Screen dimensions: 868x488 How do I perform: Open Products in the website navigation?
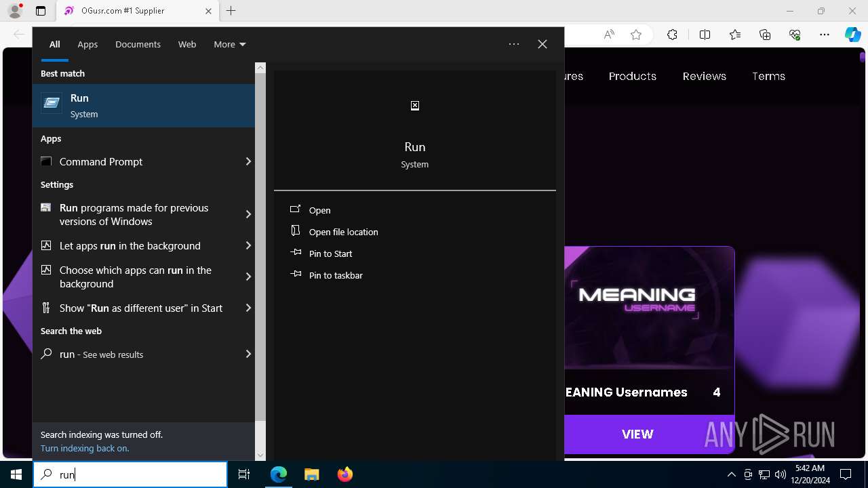tap(633, 76)
